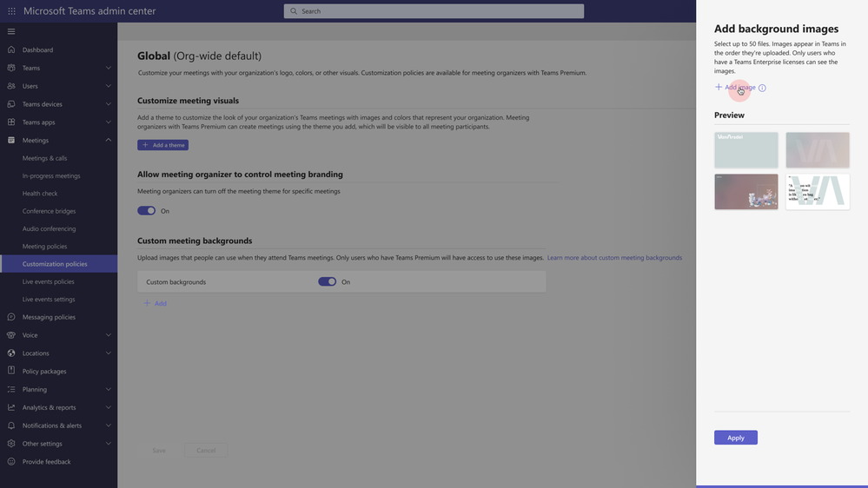Expand the Teams apps section
The height and width of the screenshot is (488, 868).
tap(109, 122)
